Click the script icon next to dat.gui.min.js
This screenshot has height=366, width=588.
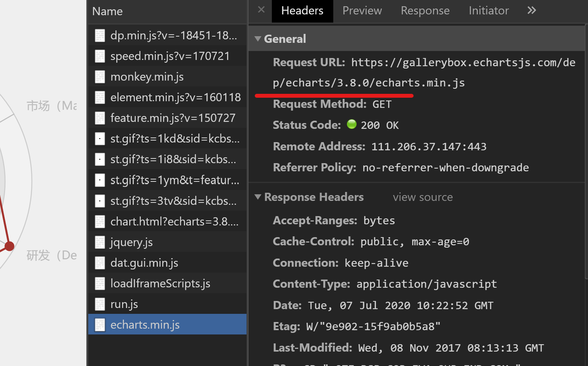click(100, 262)
